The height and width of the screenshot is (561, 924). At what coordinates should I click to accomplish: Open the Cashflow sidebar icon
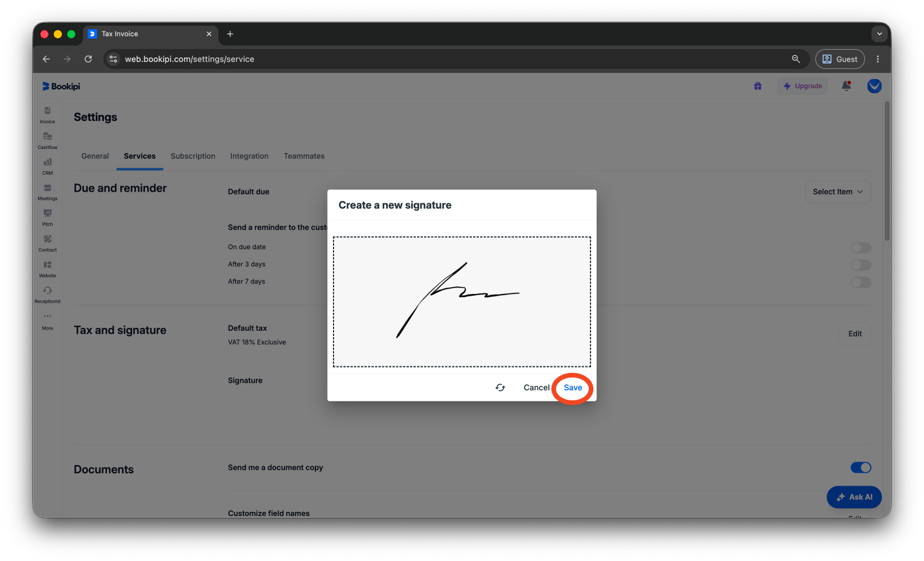point(47,140)
